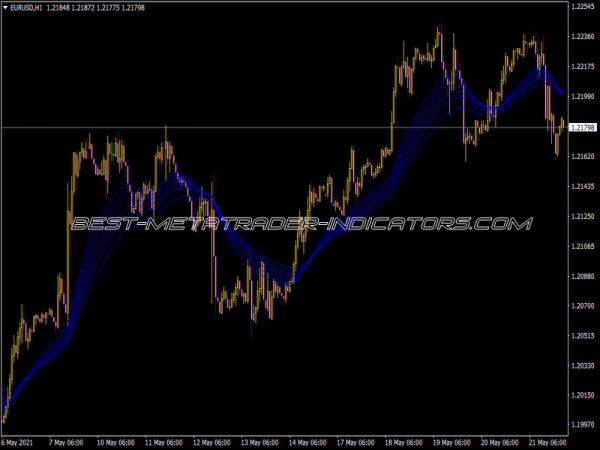600x450 pixels.
Task: Click the current price tag 1.21798
Action: point(582,127)
